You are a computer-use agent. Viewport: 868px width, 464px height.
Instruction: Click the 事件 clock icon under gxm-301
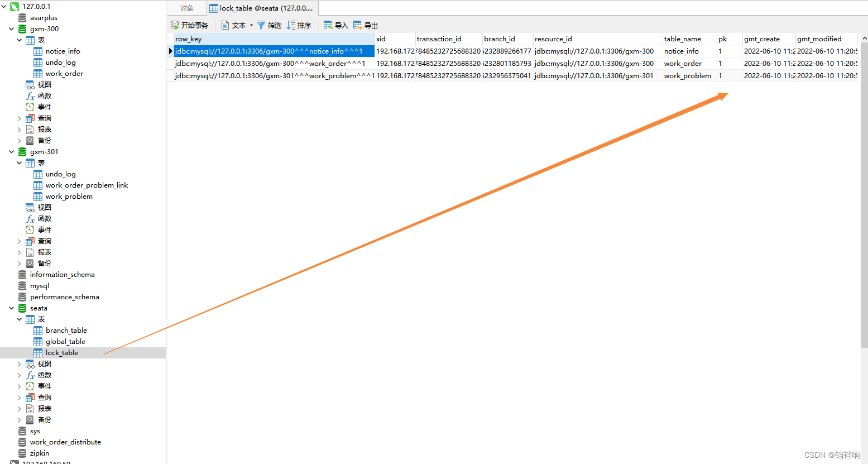30,230
